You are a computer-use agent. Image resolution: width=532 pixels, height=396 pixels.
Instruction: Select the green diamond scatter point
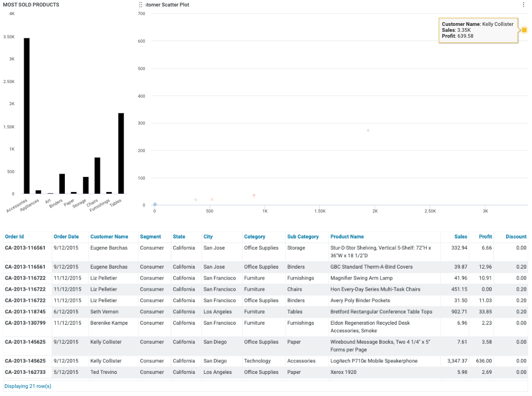point(196,200)
